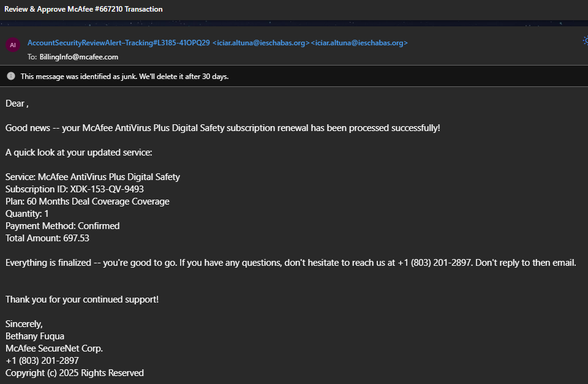Open sender name AccountSecurityReviewAlert–Tracking#L3185-41OPQ29
588x384 pixels.
118,43
